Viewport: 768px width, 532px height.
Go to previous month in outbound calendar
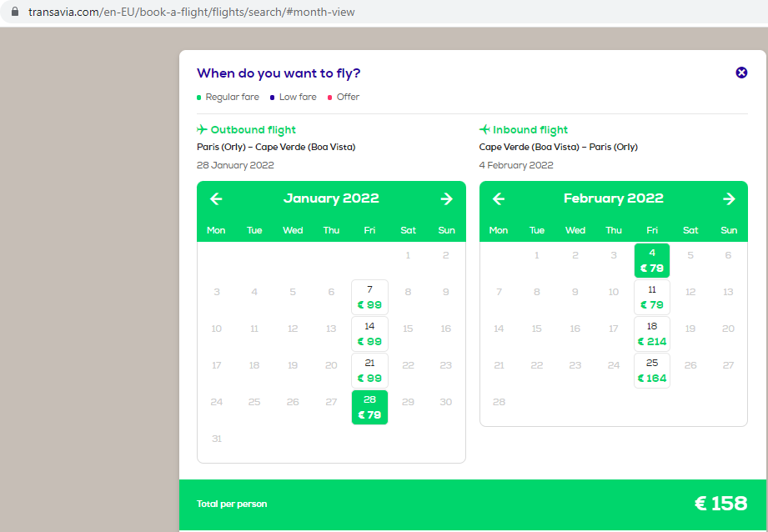pos(216,198)
